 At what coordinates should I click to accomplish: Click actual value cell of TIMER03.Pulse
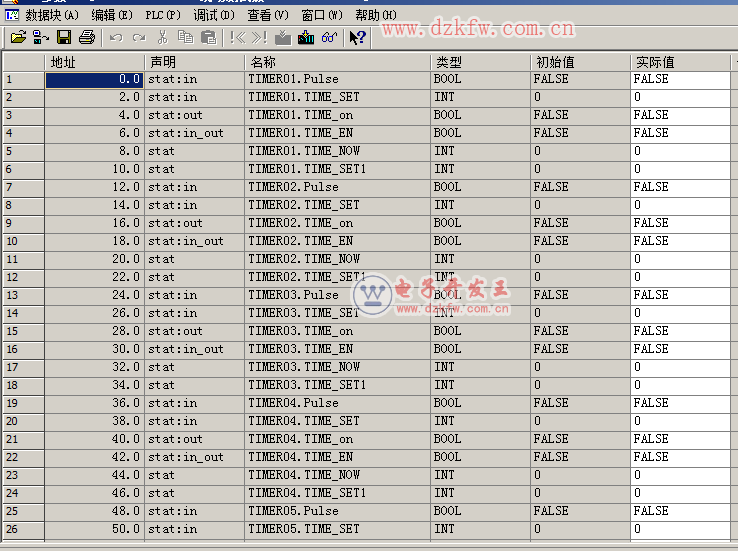click(x=680, y=295)
